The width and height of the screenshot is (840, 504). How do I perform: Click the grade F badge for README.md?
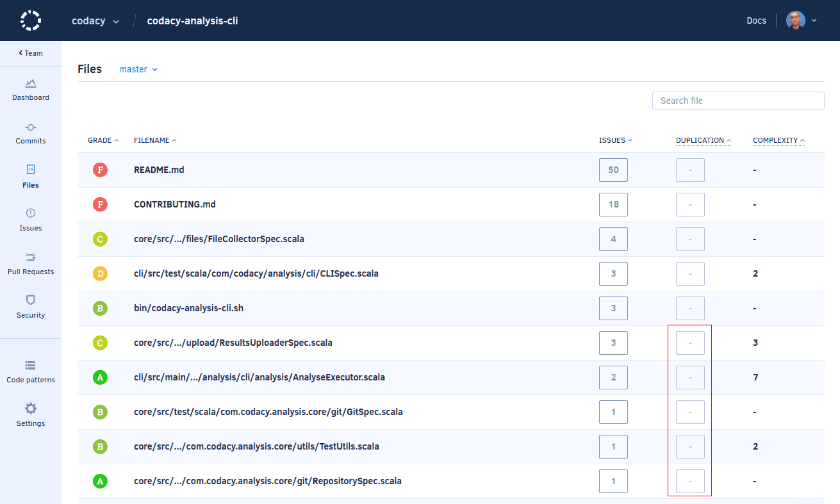click(x=100, y=170)
